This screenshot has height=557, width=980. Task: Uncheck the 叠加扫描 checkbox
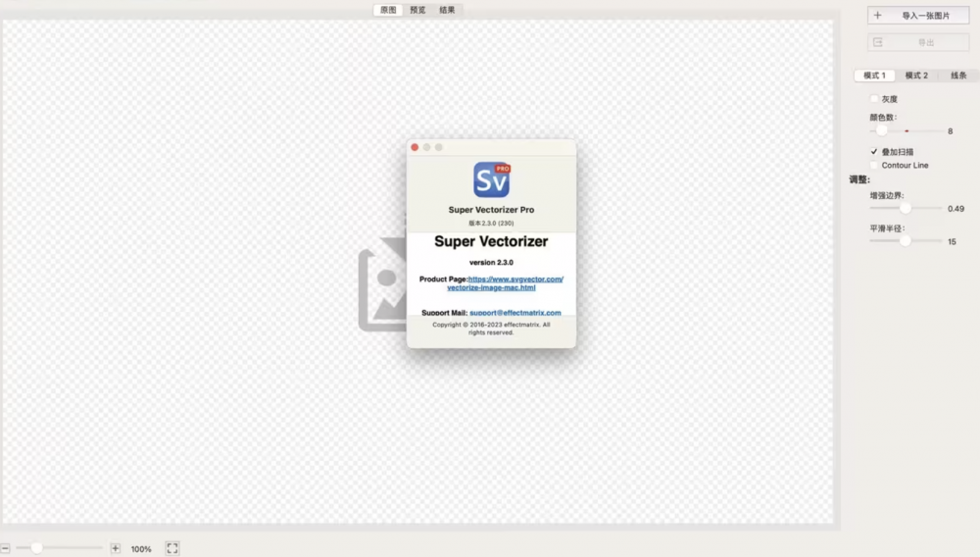pos(874,151)
